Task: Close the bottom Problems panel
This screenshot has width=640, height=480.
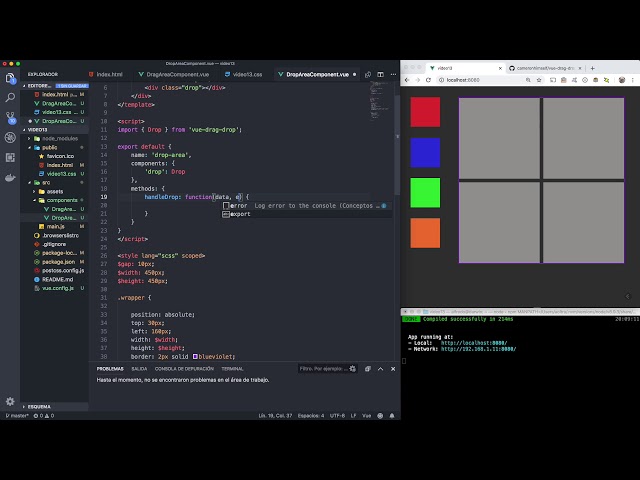Action: [x=393, y=369]
